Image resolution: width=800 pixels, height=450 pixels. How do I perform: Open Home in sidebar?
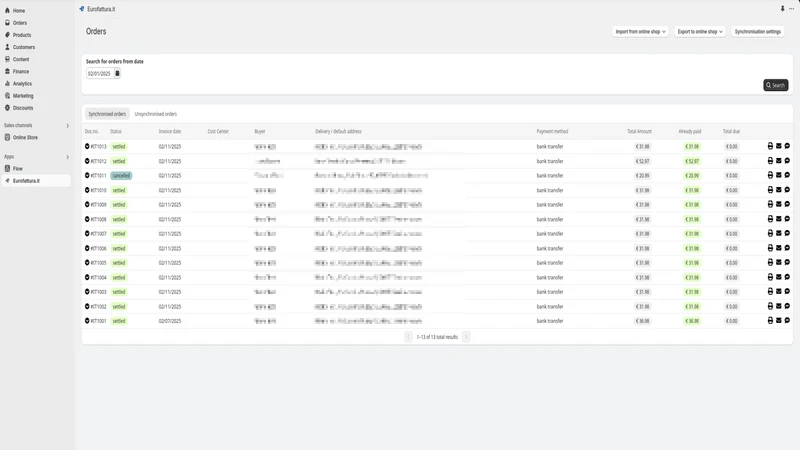(19, 11)
